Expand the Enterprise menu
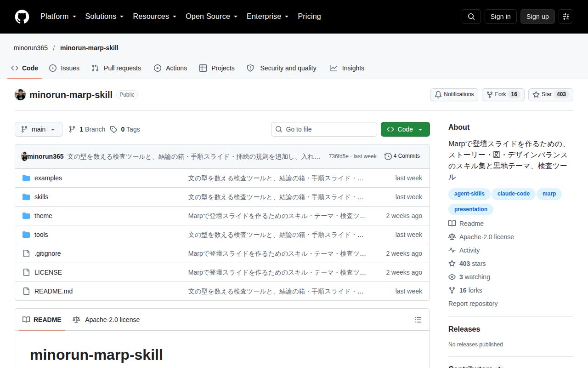Image resolution: width=588 pixels, height=368 pixels. pyautogui.click(x=268, y=17)
